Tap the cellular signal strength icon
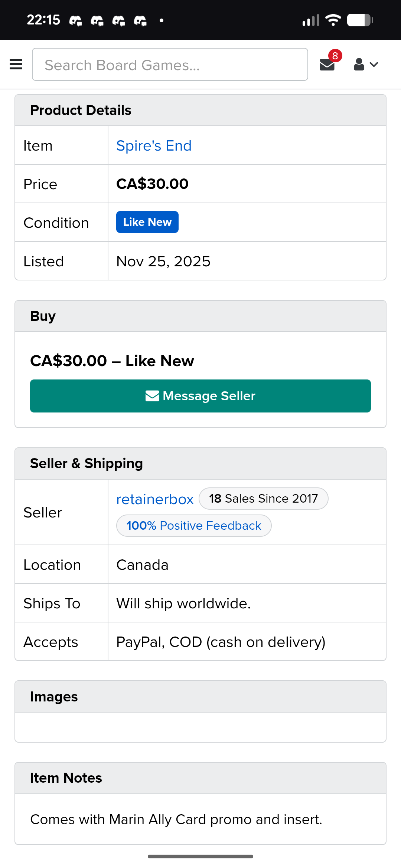Viewport: 401px width, 868px height. pyautogui.click(x=311, y=20)
